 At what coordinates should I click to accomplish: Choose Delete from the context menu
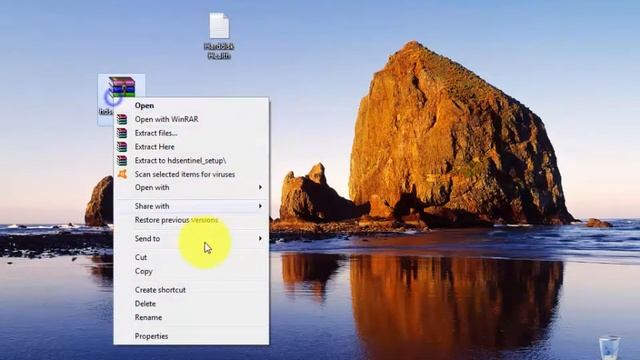point(191,304)
